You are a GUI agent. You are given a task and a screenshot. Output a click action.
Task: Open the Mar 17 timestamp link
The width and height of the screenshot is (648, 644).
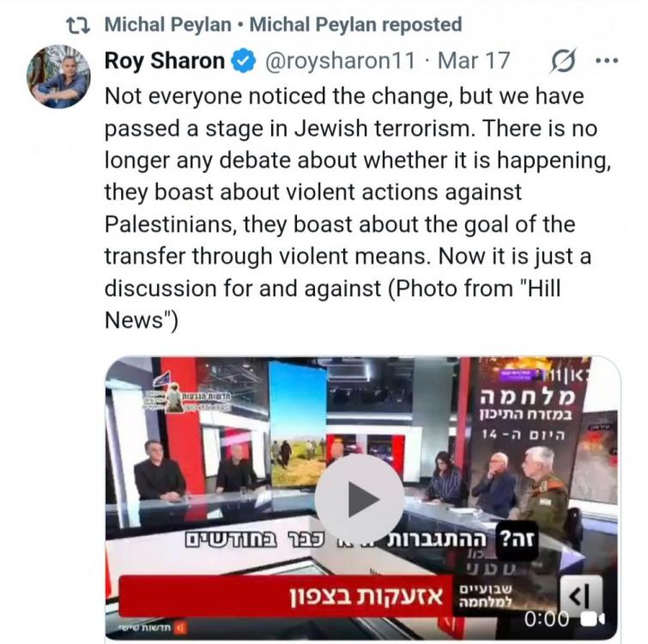coord(474,61)
